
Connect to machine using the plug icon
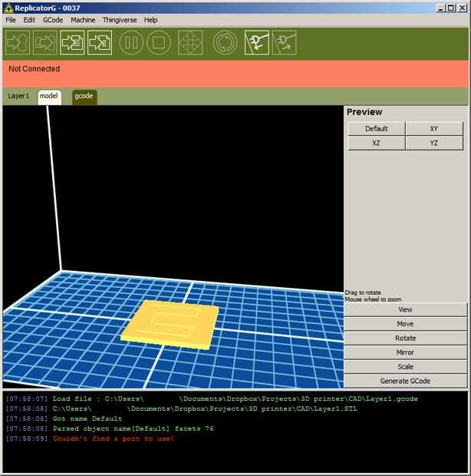256,43
